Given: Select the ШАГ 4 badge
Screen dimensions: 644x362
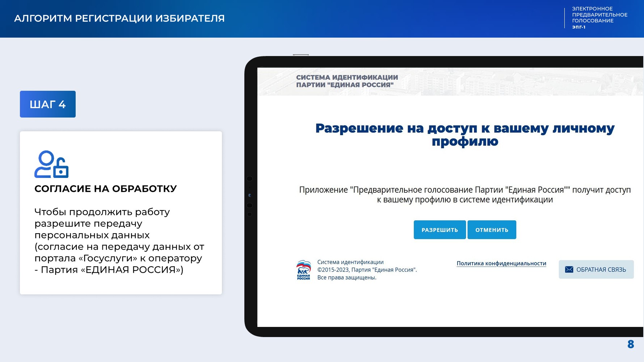Looking at the screenshot, I should tap(48, 104).
